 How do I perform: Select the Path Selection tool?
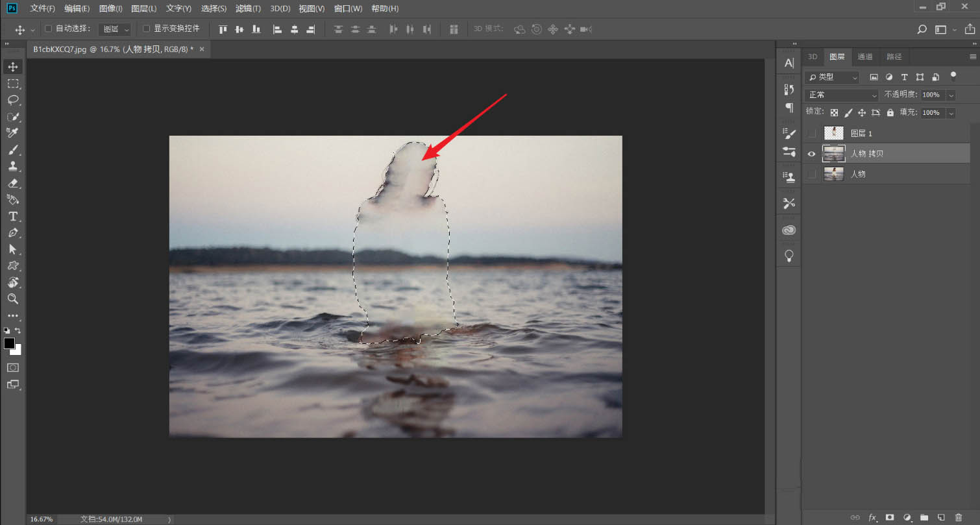point(13,249)
